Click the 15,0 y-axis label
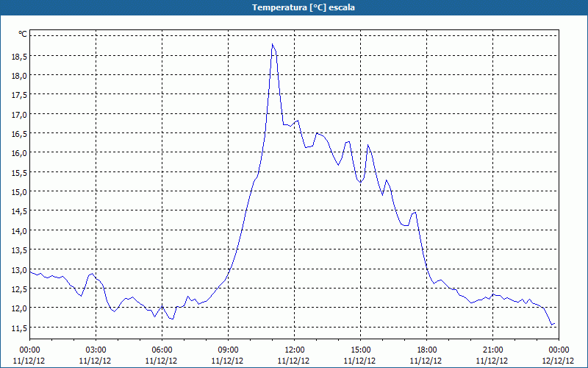This screenshot has width=588, height=368. (x=20, y=192)
